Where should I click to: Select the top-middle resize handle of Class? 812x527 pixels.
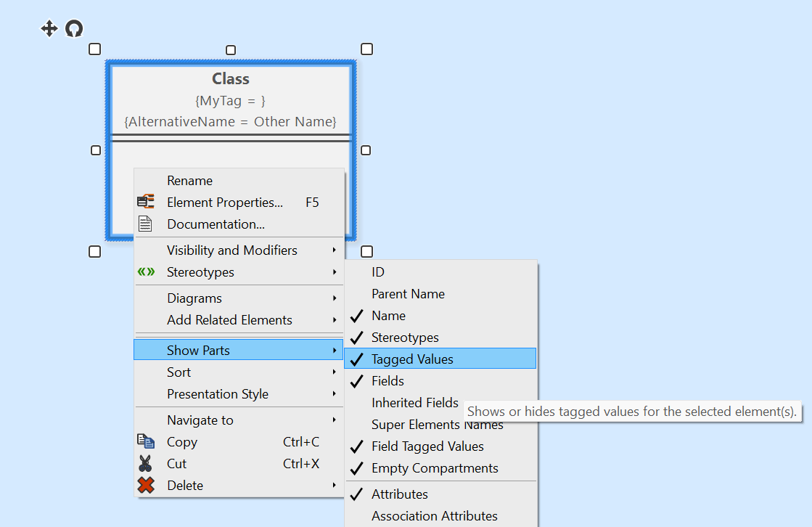231,50
